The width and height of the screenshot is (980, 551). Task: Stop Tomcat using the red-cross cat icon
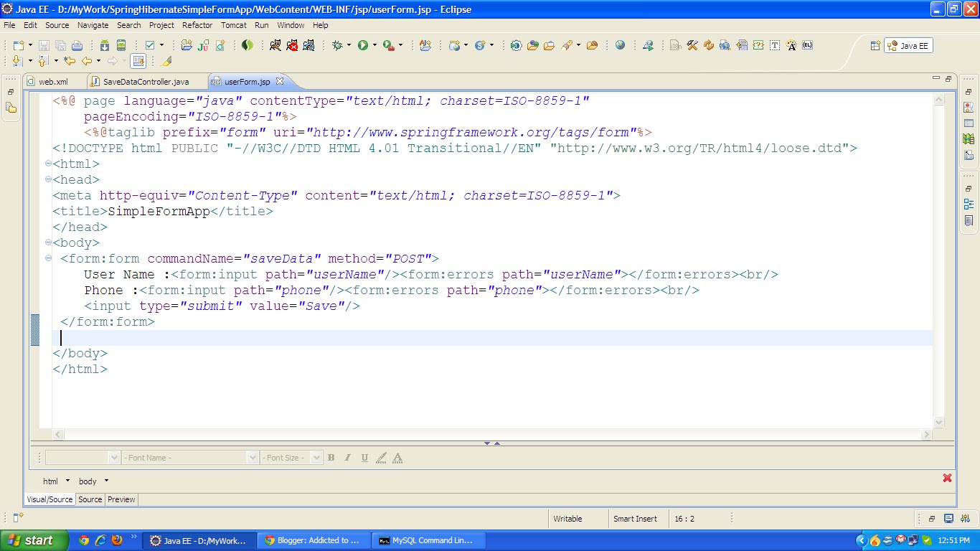(293, 45)
